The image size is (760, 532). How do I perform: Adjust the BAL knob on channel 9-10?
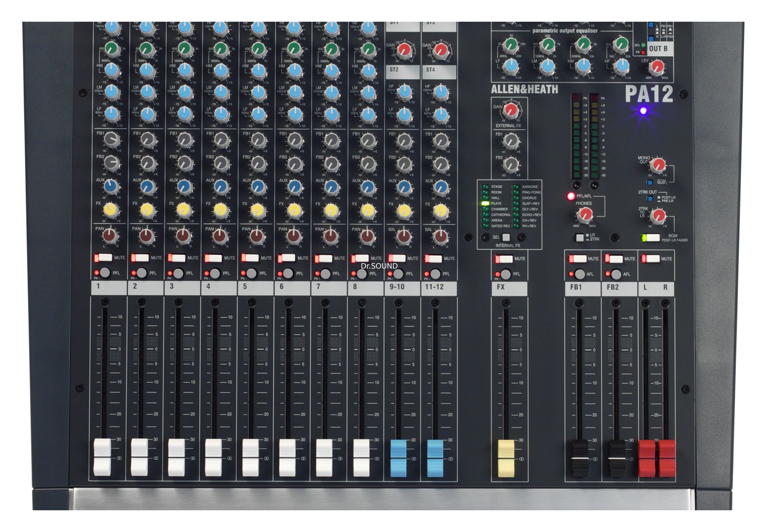pyautogui.click(x=404, y=236)
